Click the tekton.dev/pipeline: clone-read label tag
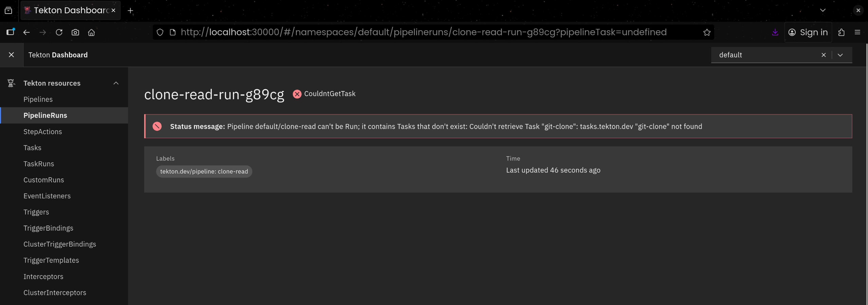868x305 pixels. (x=204, y=172)
